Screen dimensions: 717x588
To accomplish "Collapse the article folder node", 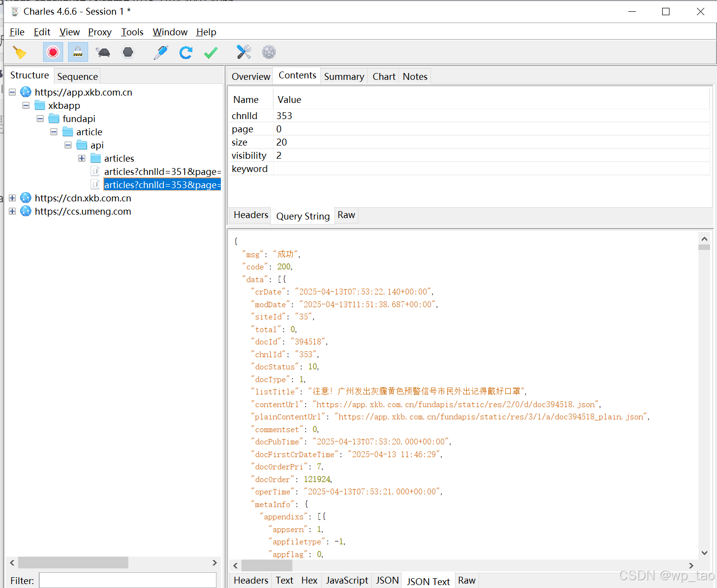I will tap(54, 132).
